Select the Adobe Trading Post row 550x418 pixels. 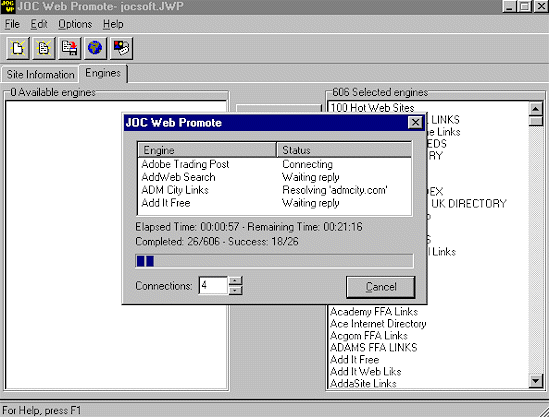point(274,164)
